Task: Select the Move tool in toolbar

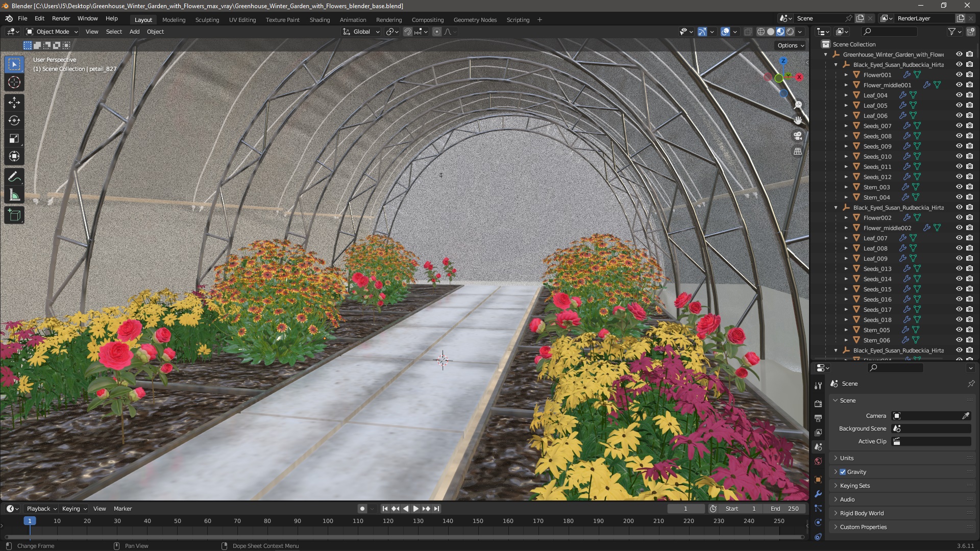Action: click(x=15, y=102)
